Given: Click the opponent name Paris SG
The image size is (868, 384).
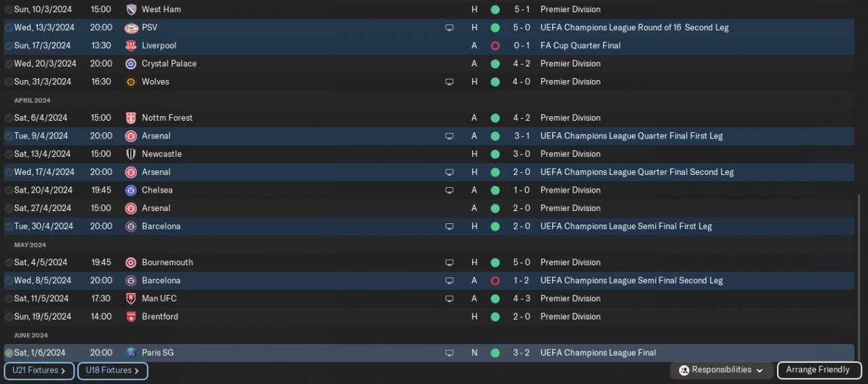Looking at the screenshot, I should tap(157, 353).
